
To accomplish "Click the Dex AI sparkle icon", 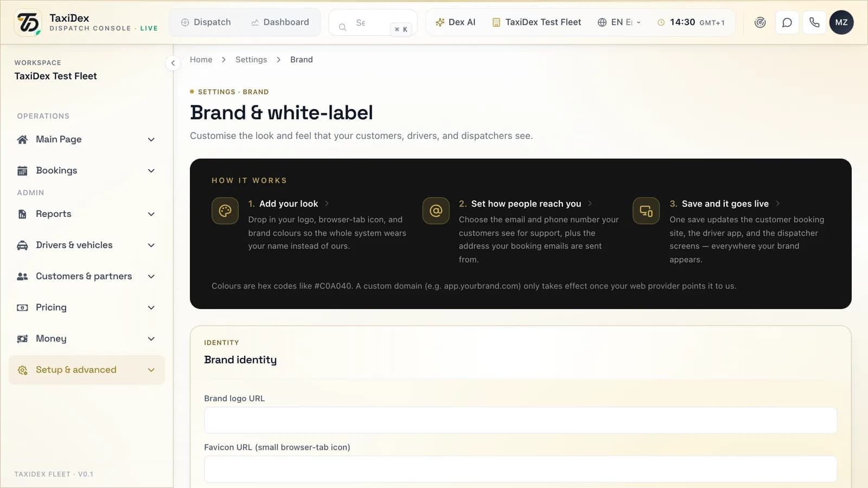I will tap(440, 22).
